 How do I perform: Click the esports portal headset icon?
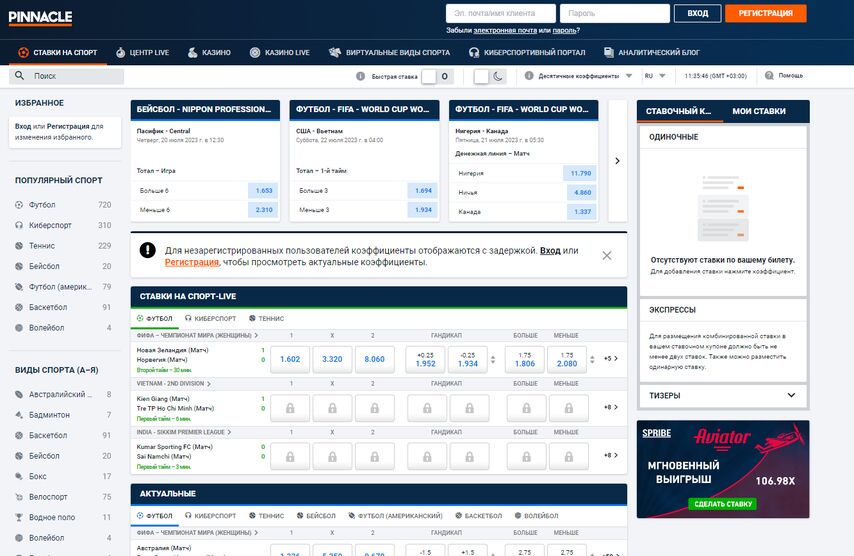[x=474, y=52]
